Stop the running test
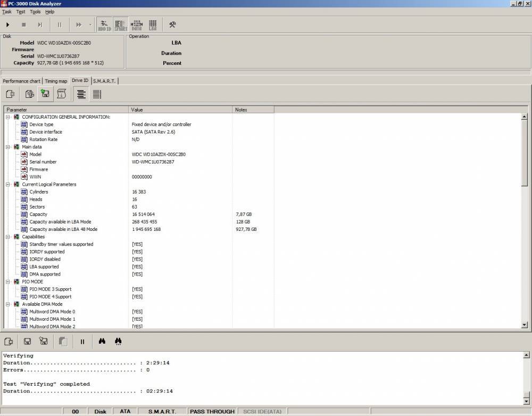 pos(24,25)
